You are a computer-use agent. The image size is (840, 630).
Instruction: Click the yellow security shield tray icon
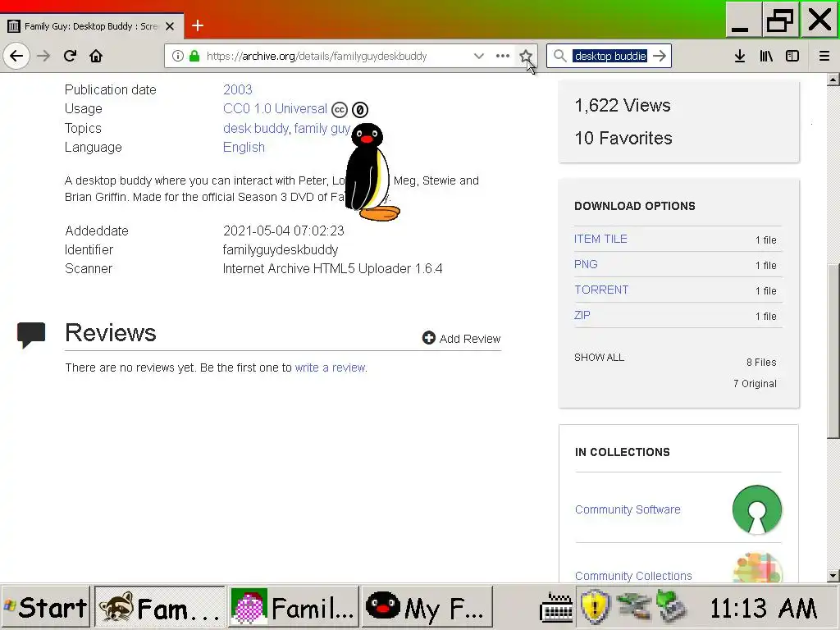[595, 607]
